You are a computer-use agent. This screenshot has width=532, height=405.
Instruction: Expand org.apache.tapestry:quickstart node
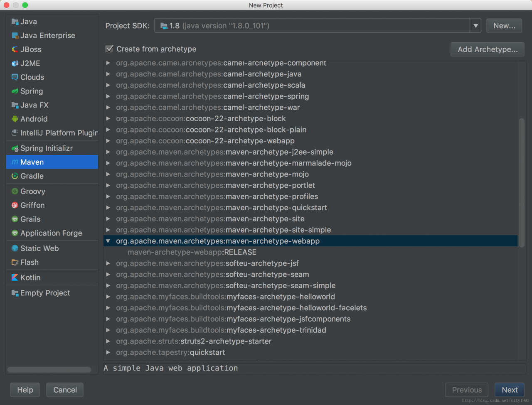coord(108,352)
